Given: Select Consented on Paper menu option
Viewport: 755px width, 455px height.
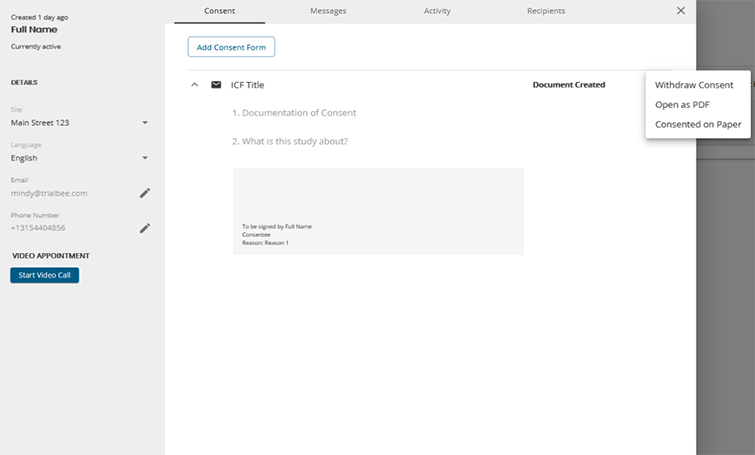Looking at the screenshot, I should (698, 124).
